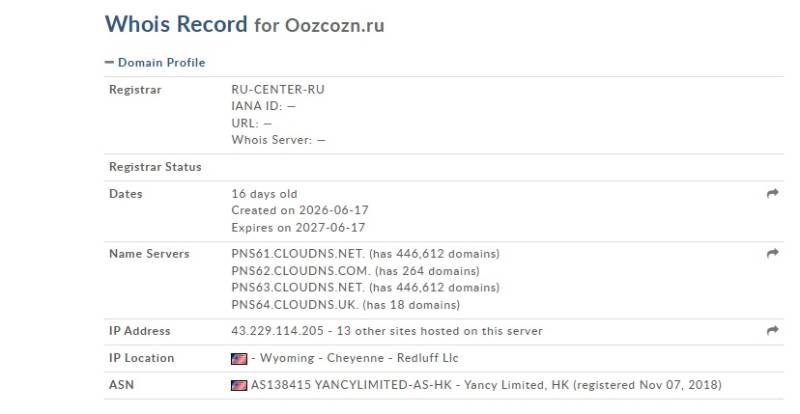Open the RU-CENTER-RU registrar entry
This screenshot has height=414, width=800.
(x=278, y=89)
